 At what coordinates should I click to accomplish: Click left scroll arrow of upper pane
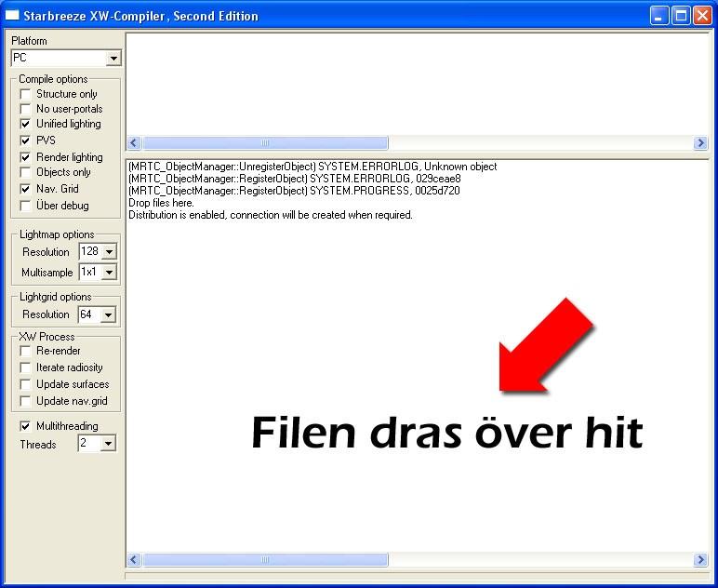[134, 143]
